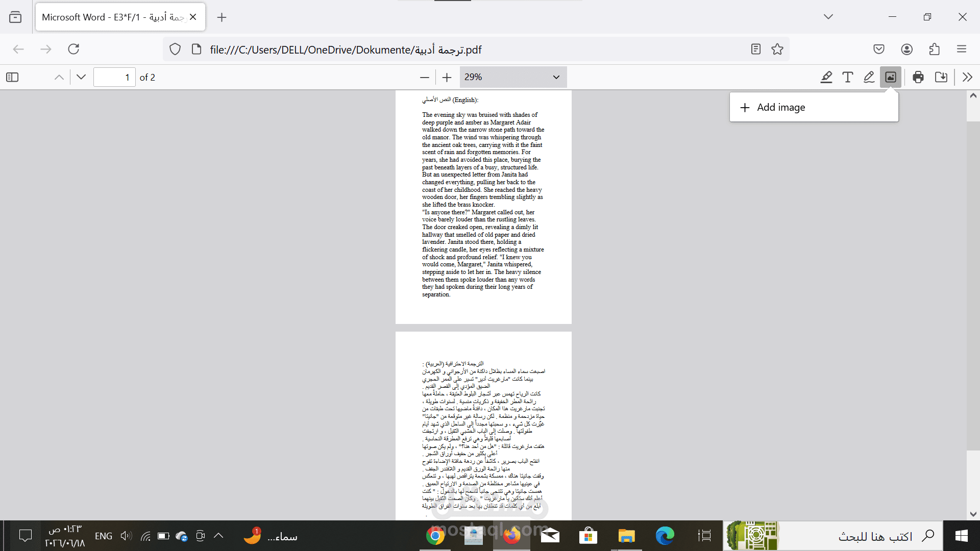Toggle the PDF sidebar panel

[x=12, y=77]
